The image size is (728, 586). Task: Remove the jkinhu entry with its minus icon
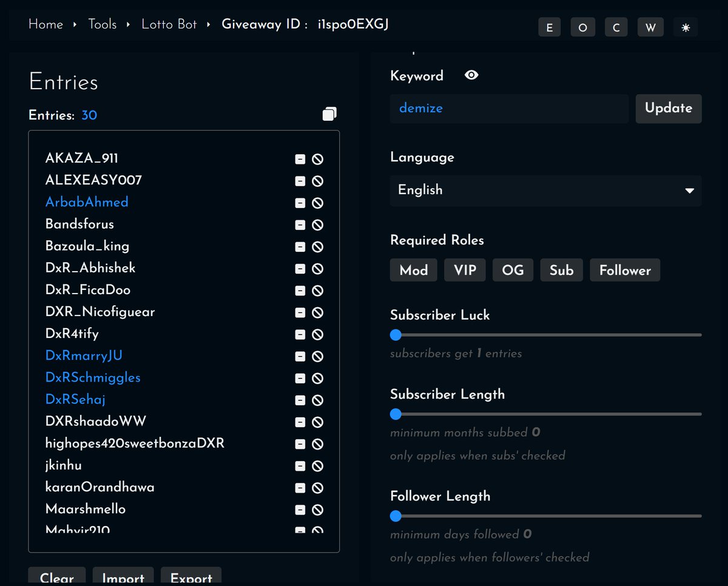(300, 466)
